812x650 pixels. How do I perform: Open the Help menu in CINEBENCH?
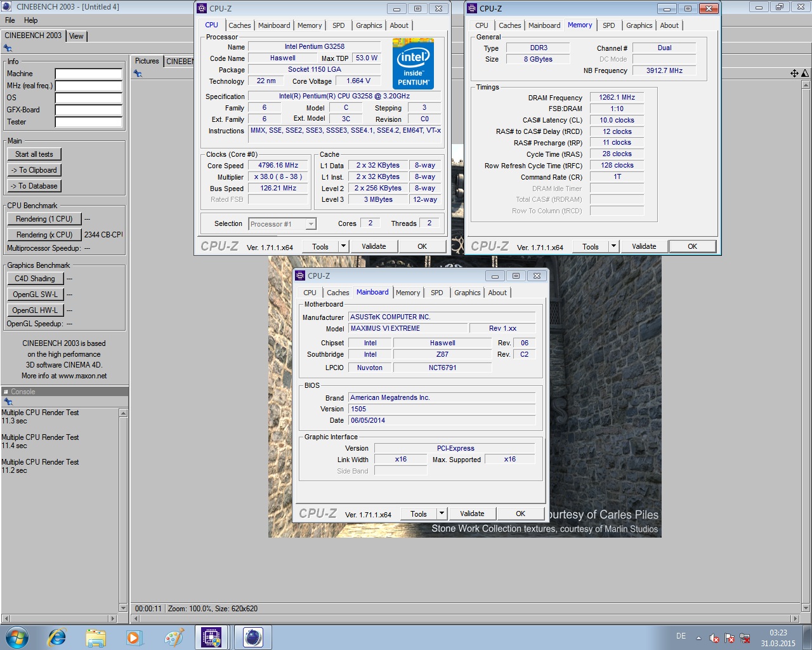click(x=30, y=20)
